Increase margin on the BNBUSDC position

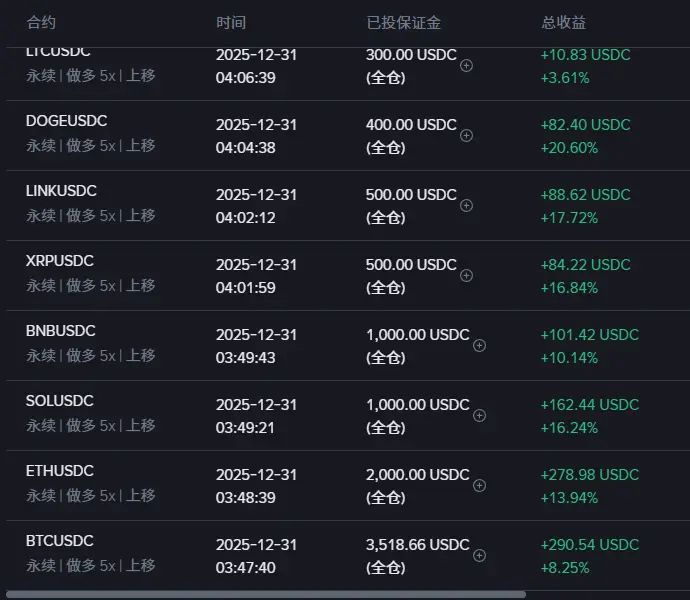(479, 345)
